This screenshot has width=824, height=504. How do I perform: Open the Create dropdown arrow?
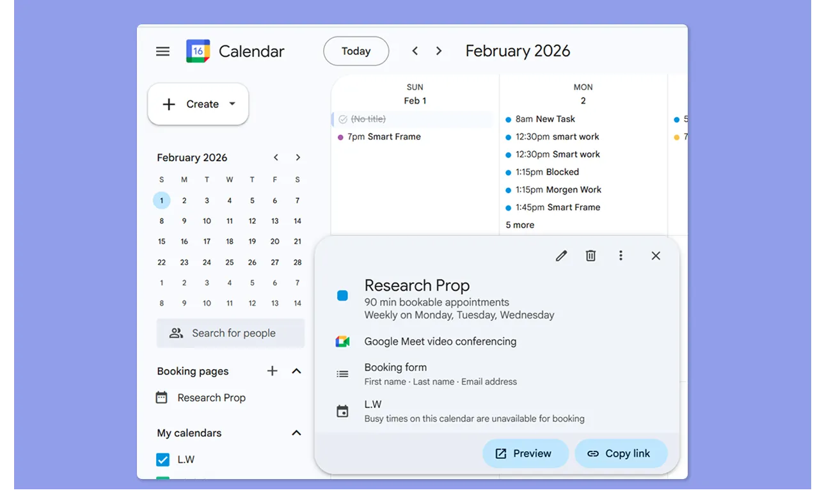(x=232, y=103)
